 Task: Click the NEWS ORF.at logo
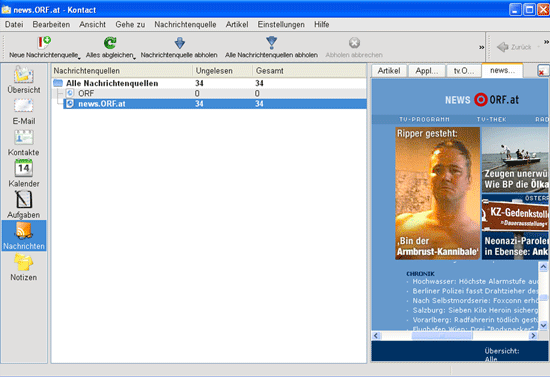point(482,100)
